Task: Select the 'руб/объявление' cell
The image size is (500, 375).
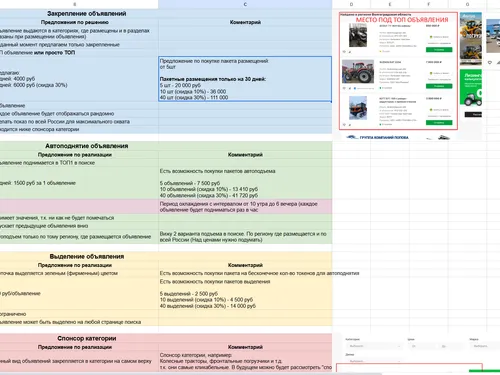Action: (79, 294)
